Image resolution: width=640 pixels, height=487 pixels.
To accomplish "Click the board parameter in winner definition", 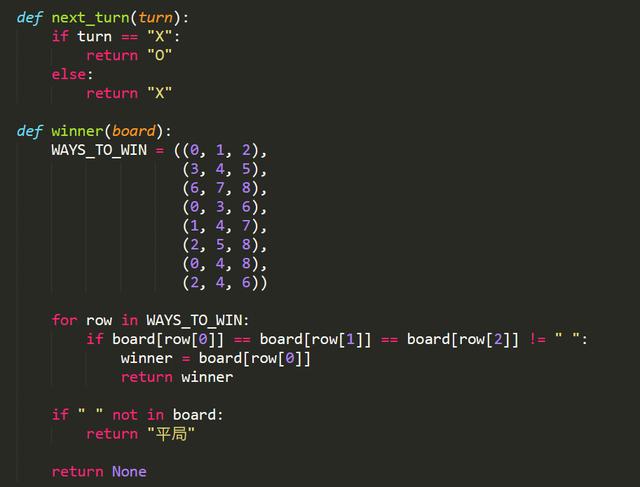I will pyautogui.click(x=133, y=131).
